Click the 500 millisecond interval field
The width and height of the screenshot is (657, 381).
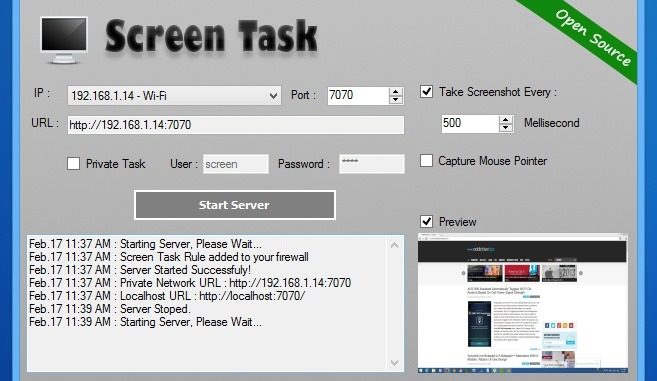coord(470,124)
